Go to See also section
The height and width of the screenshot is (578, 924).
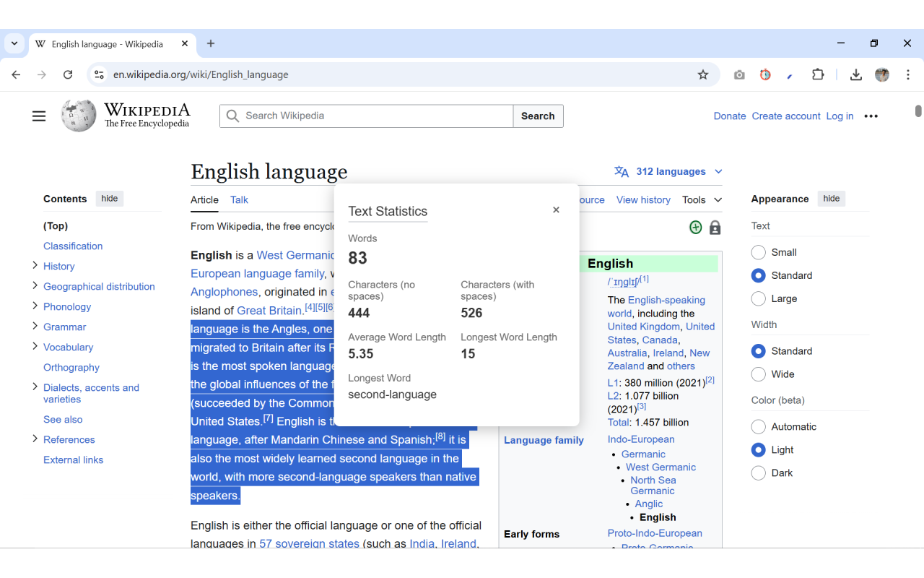point(63,420)
